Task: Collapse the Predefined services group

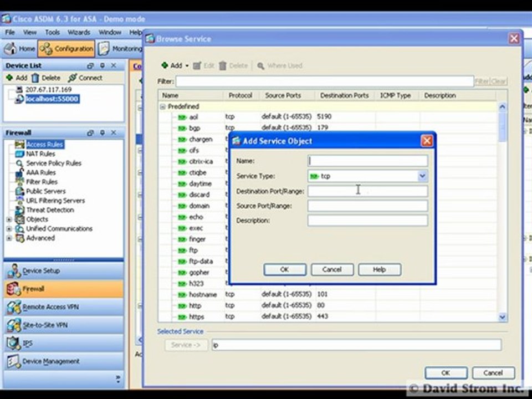Action: (x=163, y=106)
